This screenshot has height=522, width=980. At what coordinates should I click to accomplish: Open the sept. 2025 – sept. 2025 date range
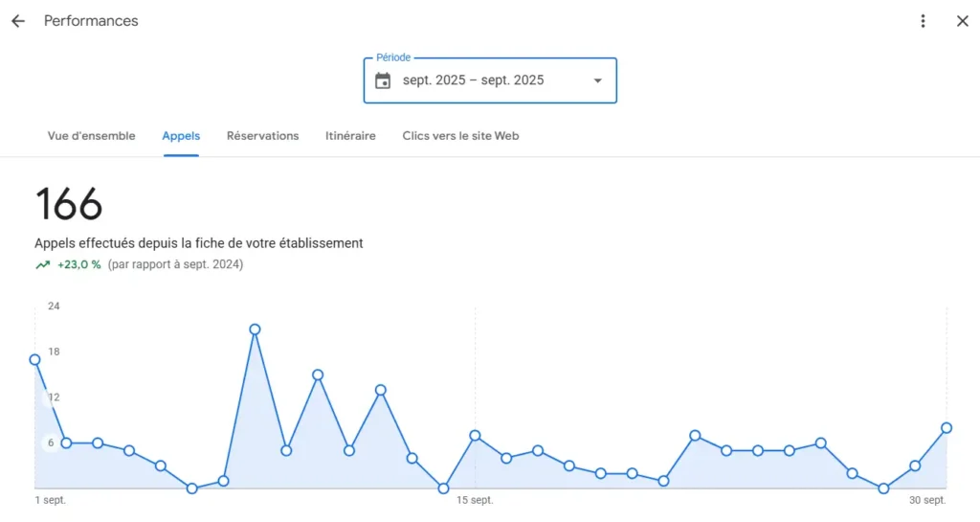(473, 80)
